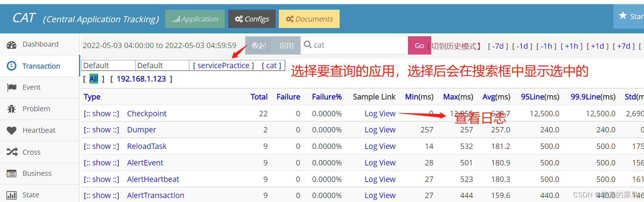Expand show chart for Dumper row
The image size is (644, 202).
click(x=101, y=130)
